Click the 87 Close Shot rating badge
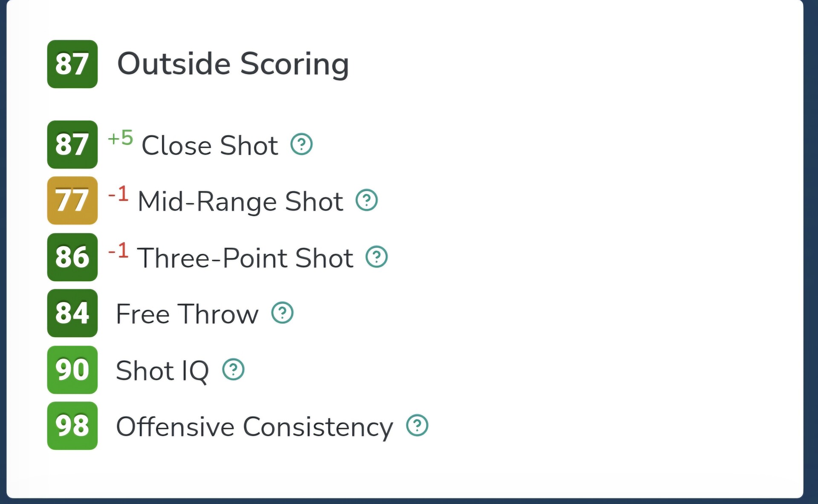 pos(72,144)
